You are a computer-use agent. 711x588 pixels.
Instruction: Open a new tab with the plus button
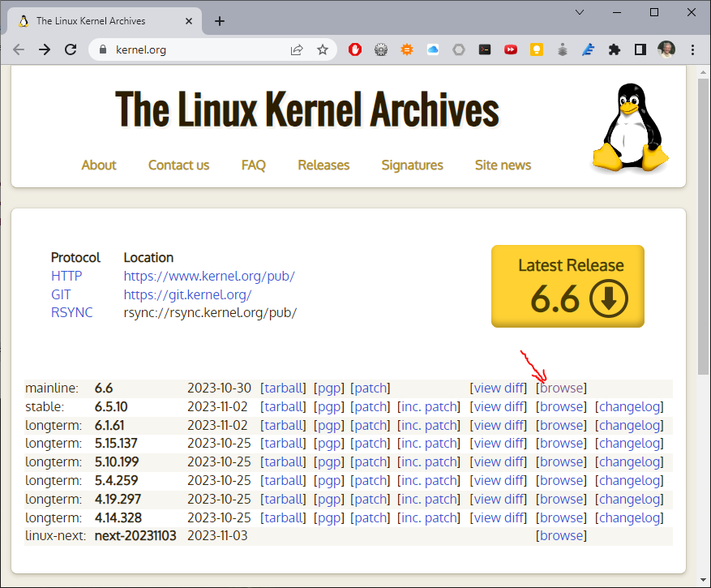click(219, 21)
